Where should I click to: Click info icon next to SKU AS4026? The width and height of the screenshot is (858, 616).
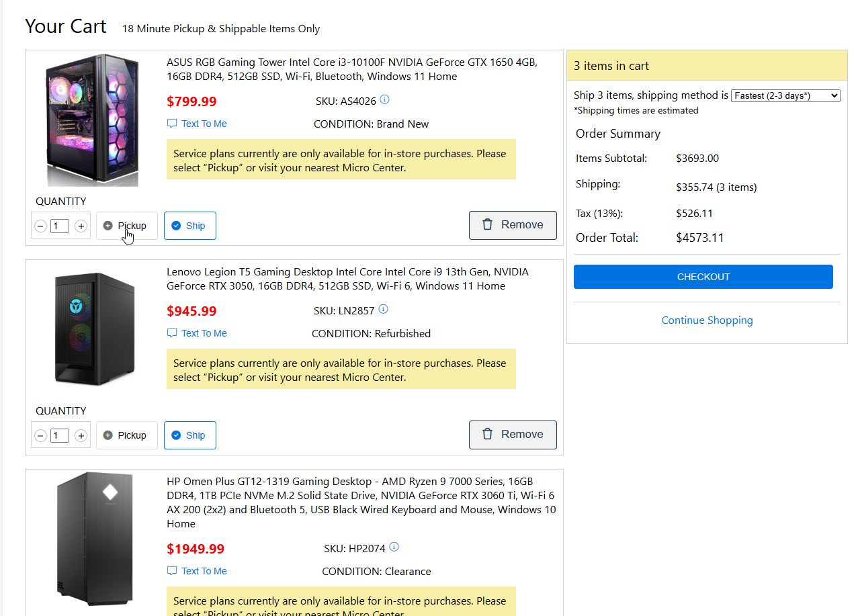click(x=384, y=100)
